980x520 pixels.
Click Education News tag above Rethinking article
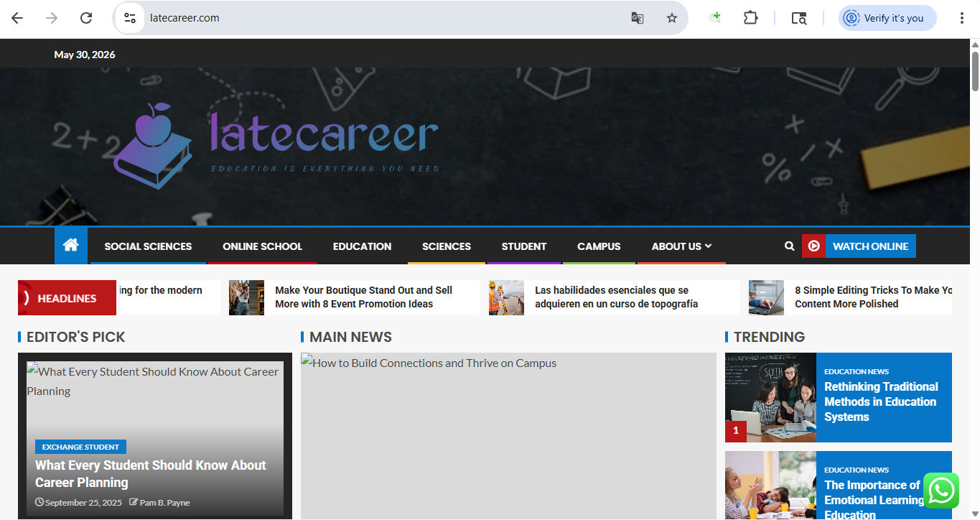coord(857,371)
